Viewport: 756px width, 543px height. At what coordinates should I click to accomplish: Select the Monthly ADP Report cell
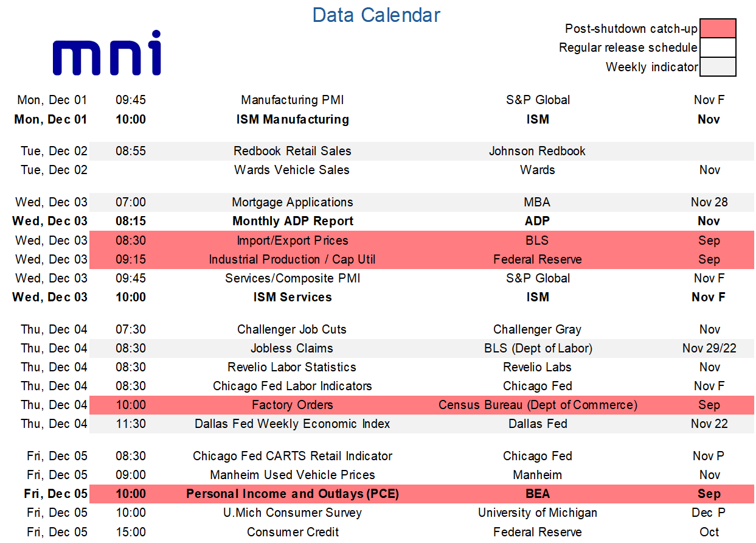tap(293, 221)
